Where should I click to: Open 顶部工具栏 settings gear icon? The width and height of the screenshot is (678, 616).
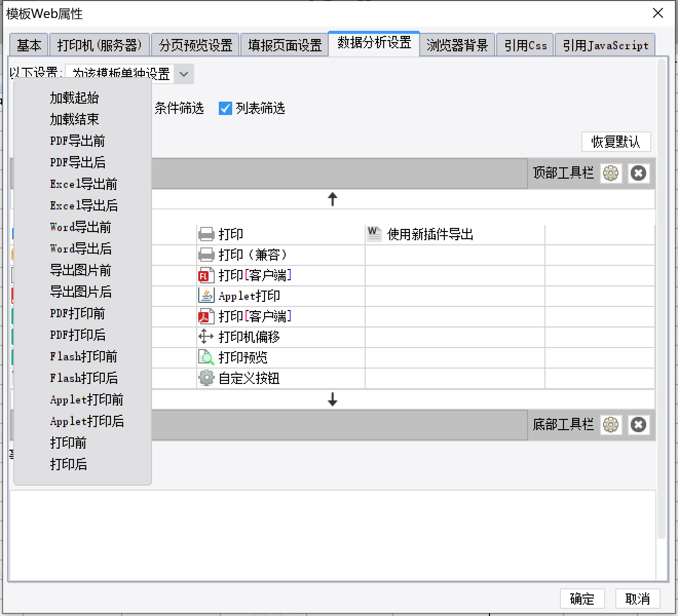[611, 174]
